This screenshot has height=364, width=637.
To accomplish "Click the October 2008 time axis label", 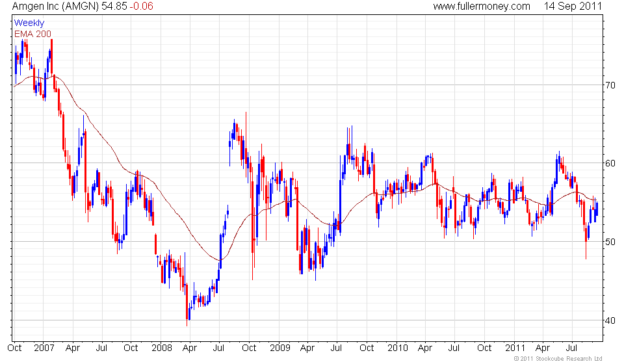I will (x=249, y=348).
